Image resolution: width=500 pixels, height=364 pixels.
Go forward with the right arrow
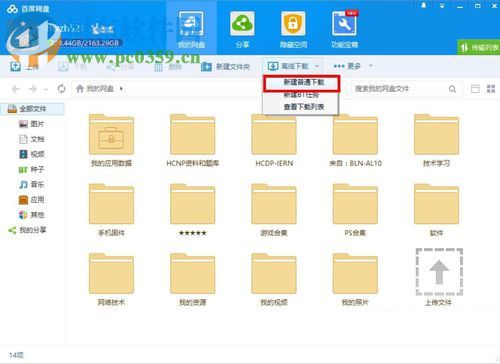tap(33, 89)
